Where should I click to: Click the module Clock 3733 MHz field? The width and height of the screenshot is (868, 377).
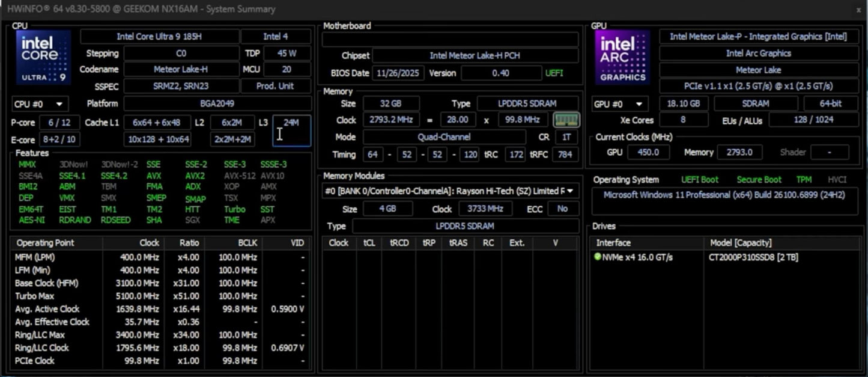click(x=485, y=209)
